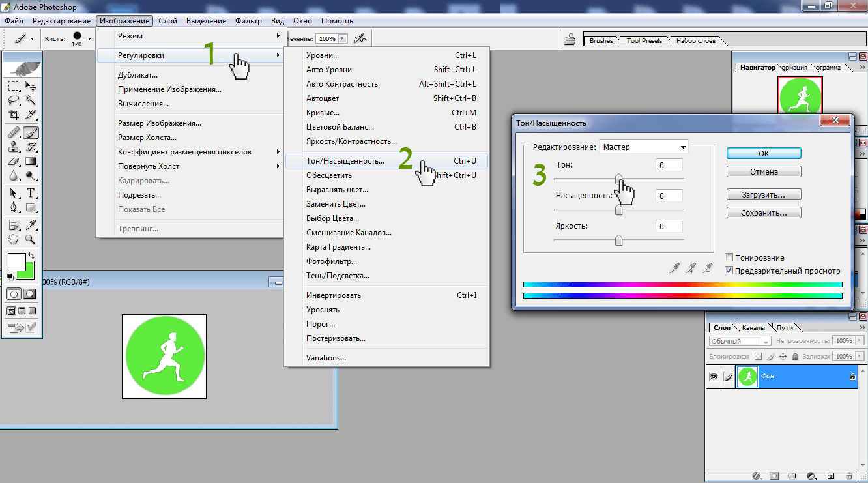Open the Течение flow arrow
868x483 pixels.
(x=343, y=39)
